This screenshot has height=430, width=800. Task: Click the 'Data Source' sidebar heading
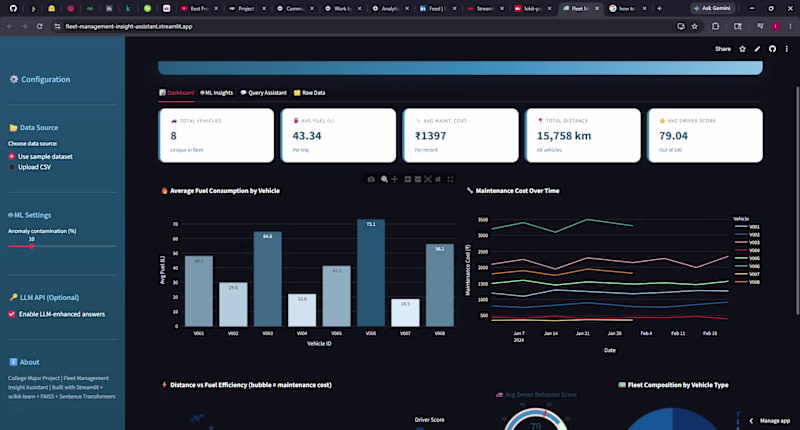pos(39,128)
